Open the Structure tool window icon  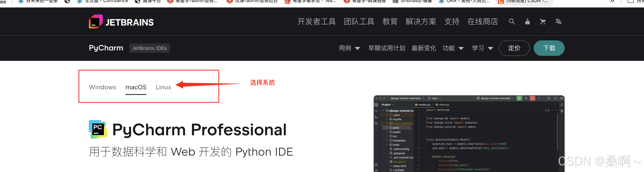point(376,117)
